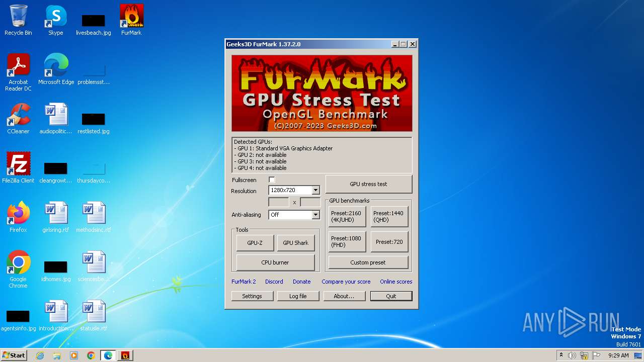
Task: Open FurMark Settings
Action: [252, 296]
